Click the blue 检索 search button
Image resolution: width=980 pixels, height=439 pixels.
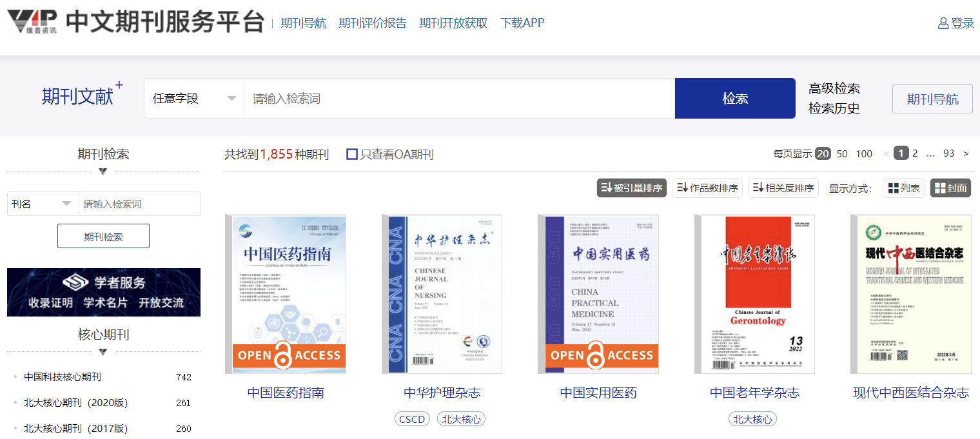click(735, 99)
